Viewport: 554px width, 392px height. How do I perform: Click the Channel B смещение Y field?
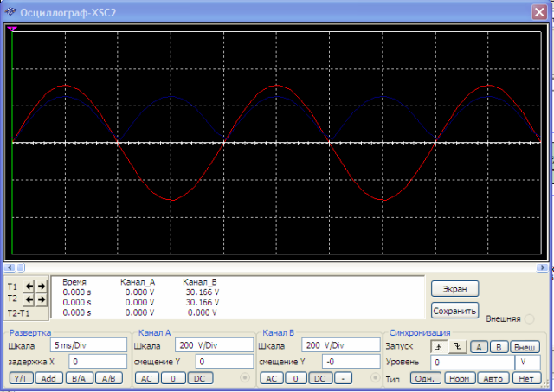pyautogui.click(x=351, y=362)
